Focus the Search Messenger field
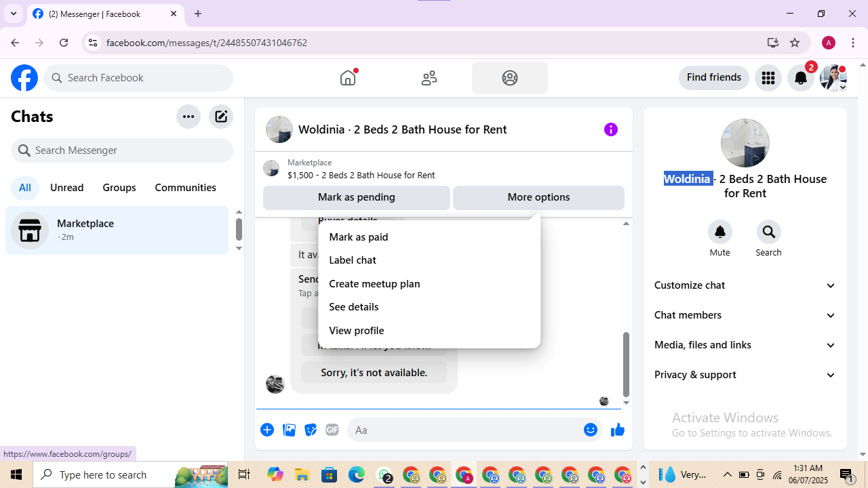Viewport: 868px width, 488px height. tap(122, 150)
